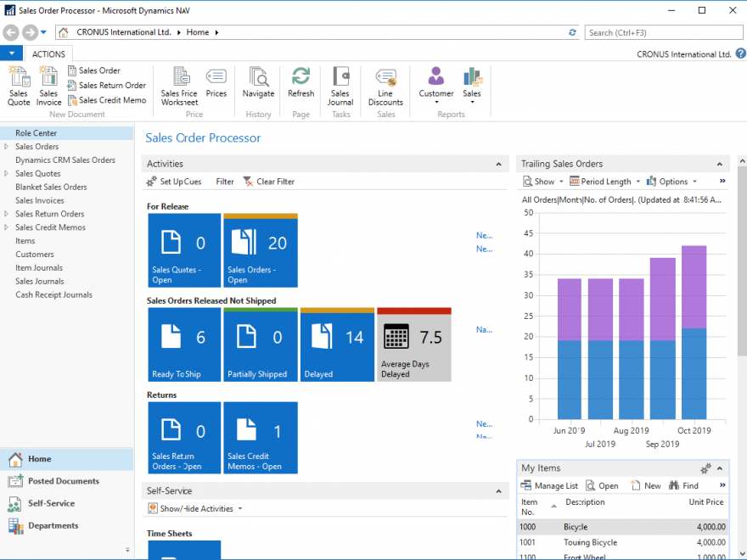Open the application menu blue dropdown
This screenshot has width=747, height=560.
click(x=11, y=53)
